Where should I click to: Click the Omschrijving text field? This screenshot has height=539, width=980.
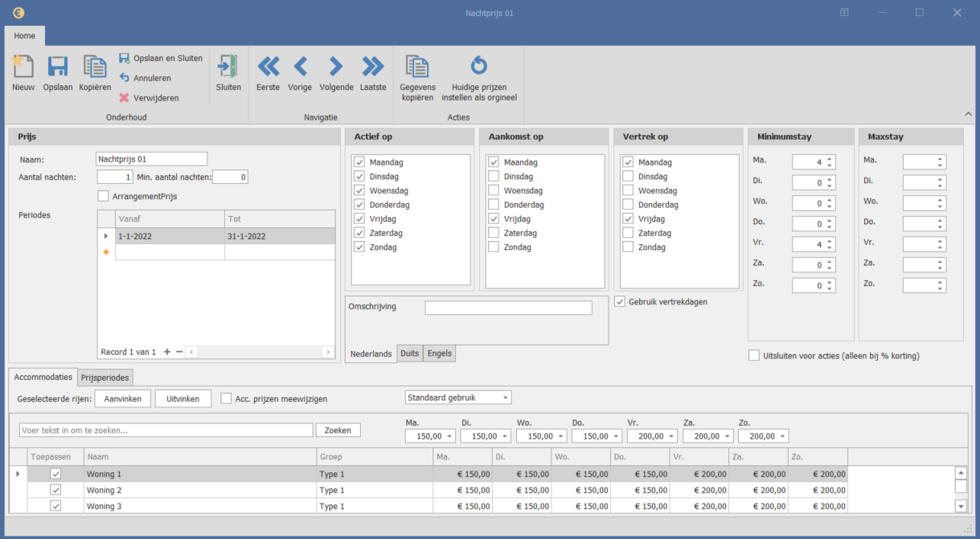508,308
